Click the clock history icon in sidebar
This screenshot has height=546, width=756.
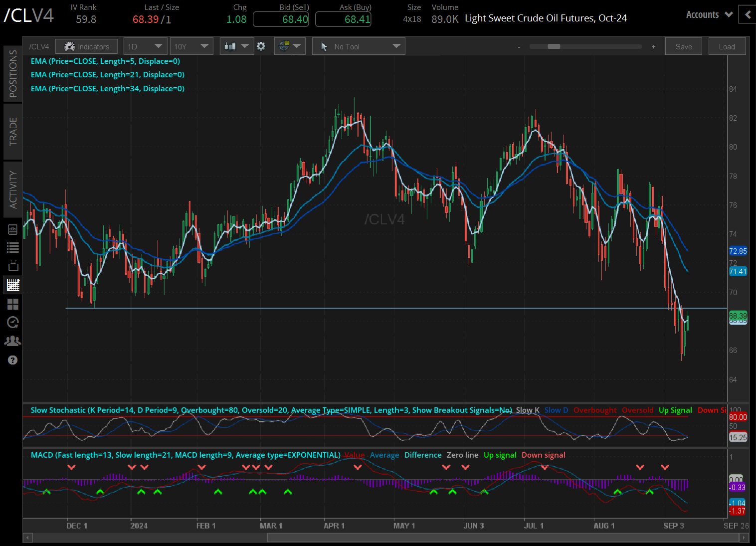point(12,322)
